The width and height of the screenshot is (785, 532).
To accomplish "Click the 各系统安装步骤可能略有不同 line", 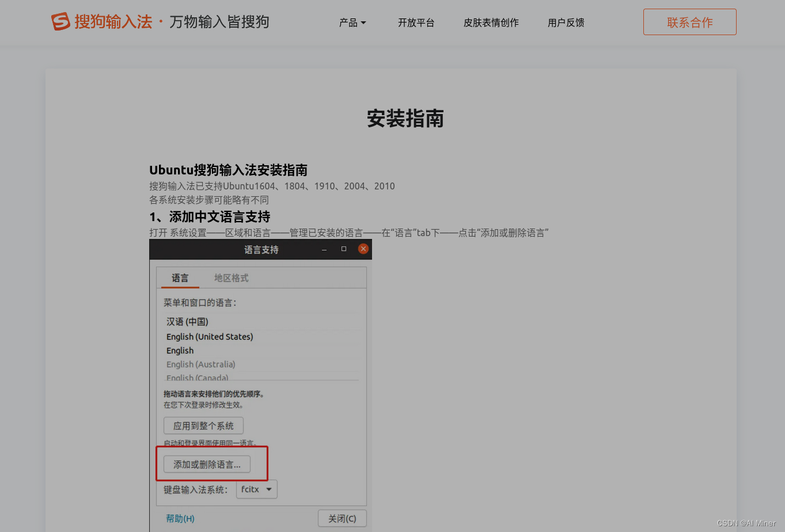I will coord(209,200).
